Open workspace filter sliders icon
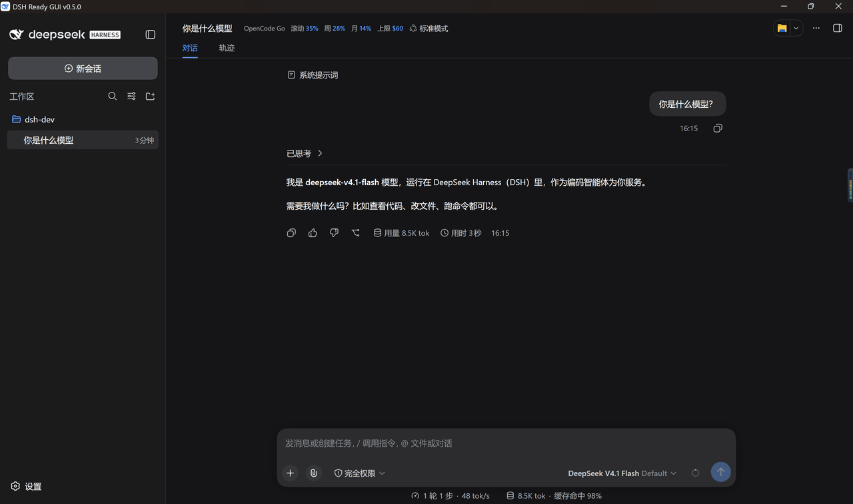 click(131, 97)
